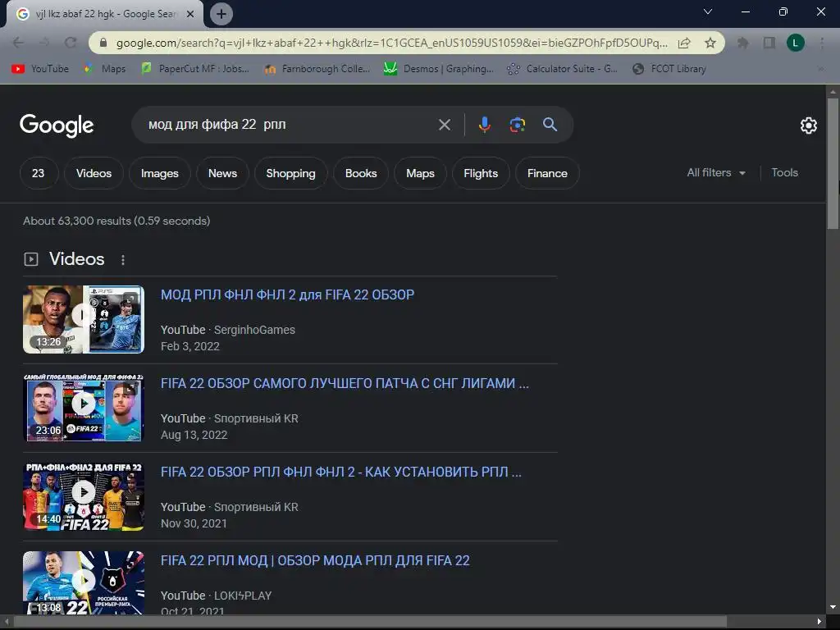
Task: Open the Maps bookmark in the bookmarks bar
Action: (104, 69)
